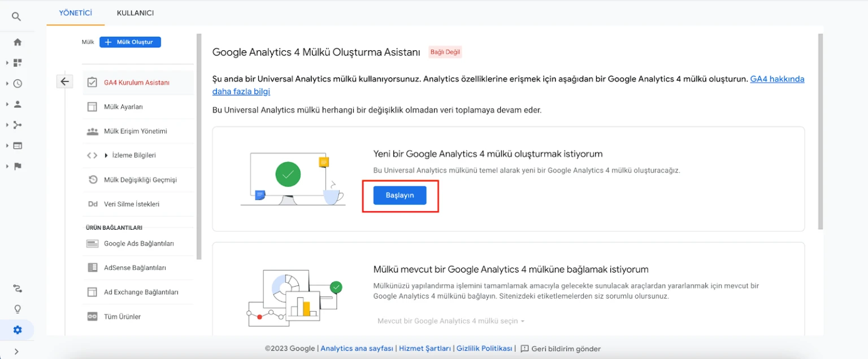Click the flag icon for experiments
Image resolution: width=868 pixels, height=359 pixels.
click(17, 166)
